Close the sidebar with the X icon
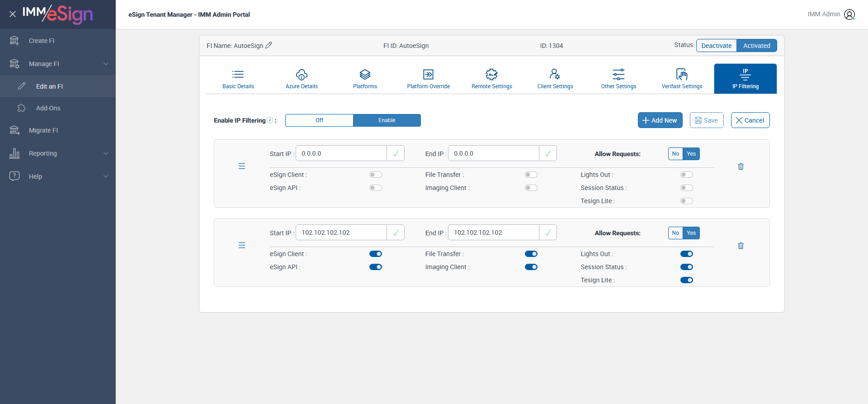The height and width of the screenshot is (404, 868). click(13, 14)
